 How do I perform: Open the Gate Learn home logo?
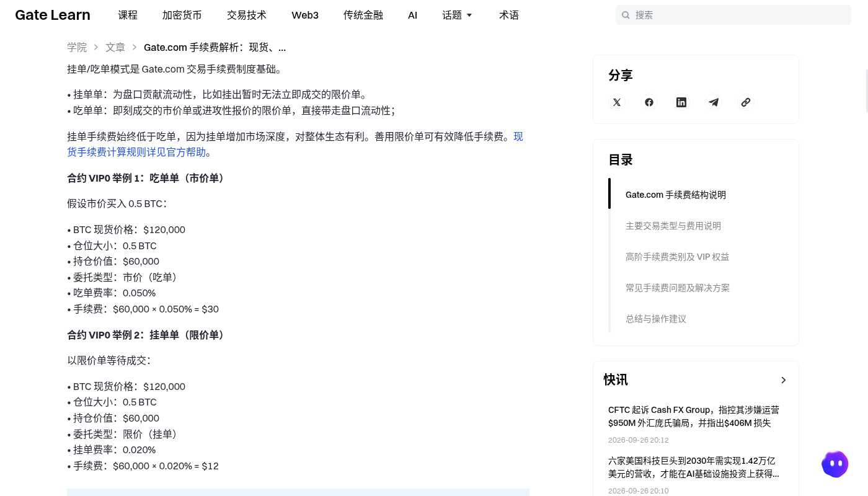click(x=53, y=15)
